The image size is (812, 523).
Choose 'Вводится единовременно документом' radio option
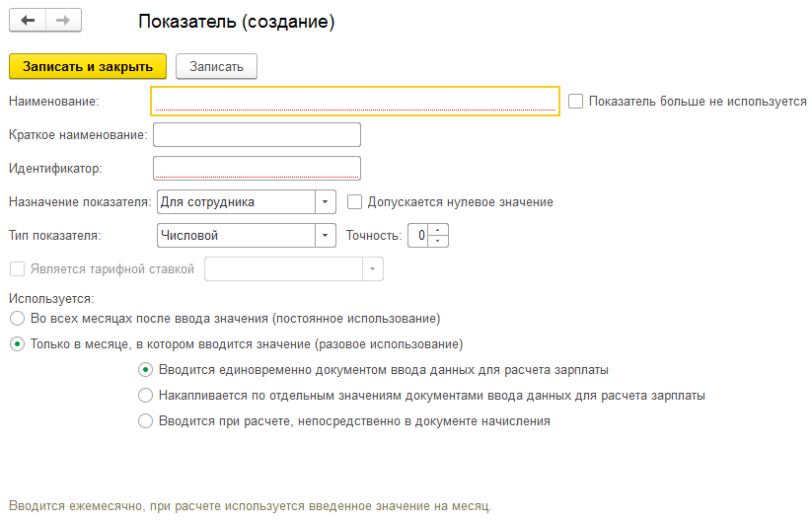click(x=146, y=370)
